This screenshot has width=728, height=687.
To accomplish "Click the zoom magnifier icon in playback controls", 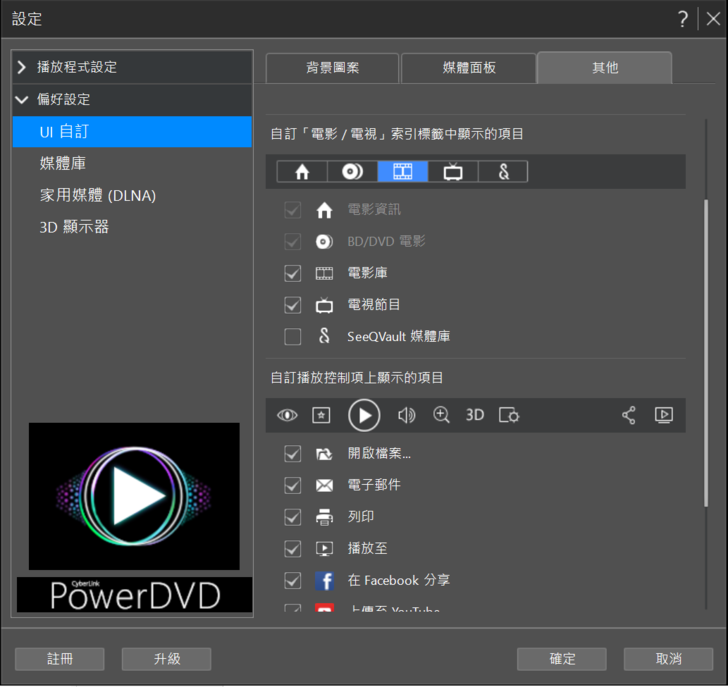I will [441, 415].
